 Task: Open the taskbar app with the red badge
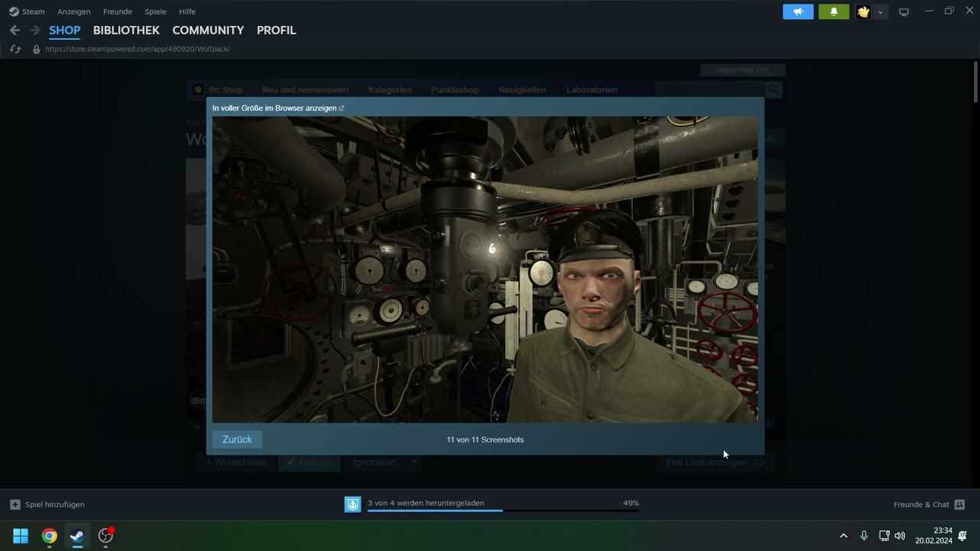coord(106,536)
